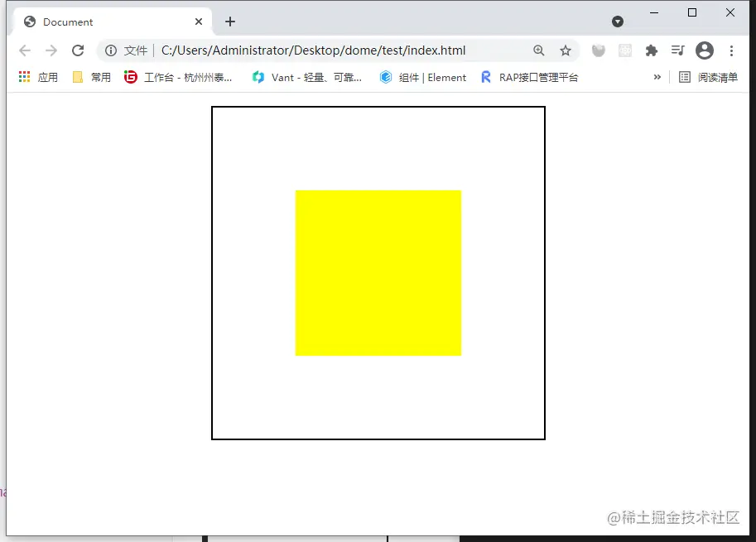Image resolution: width=756 pixels, height=542 pixels.
Task: Click the grey shield extension icon
Action: point(599,50)
